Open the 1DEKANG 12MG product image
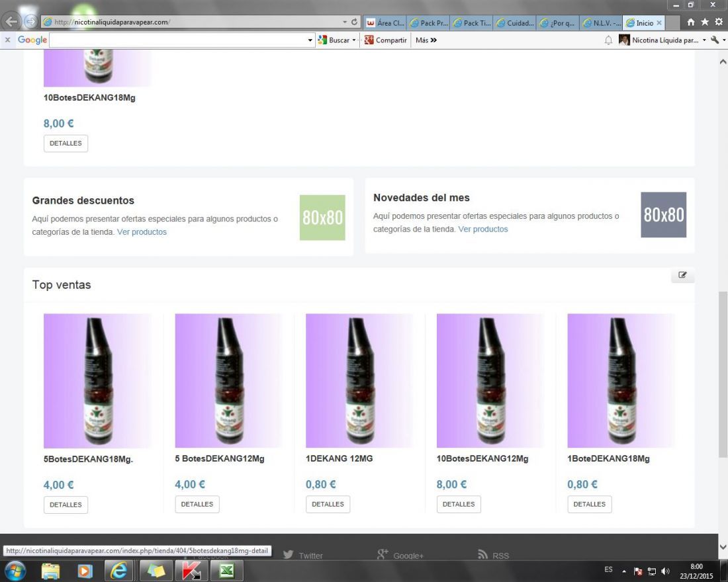Image resolution: width=728 pixels, height=582 pixels. tap(359, 380)
